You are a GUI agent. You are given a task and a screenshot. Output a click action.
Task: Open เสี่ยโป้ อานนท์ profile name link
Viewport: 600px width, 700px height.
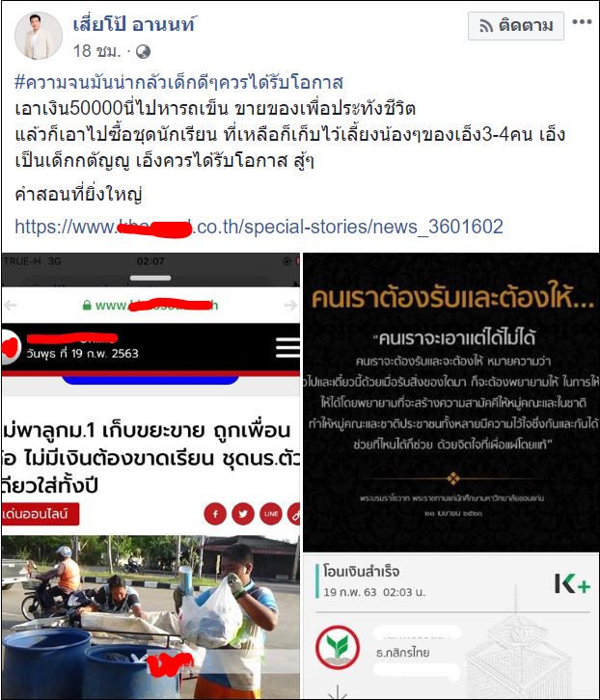(x=134, y=24)
